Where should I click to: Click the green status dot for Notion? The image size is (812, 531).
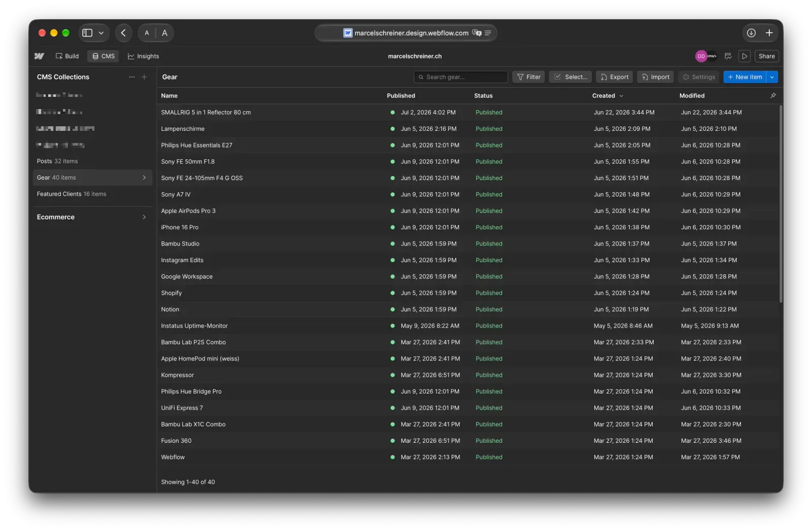click(392, 309)
